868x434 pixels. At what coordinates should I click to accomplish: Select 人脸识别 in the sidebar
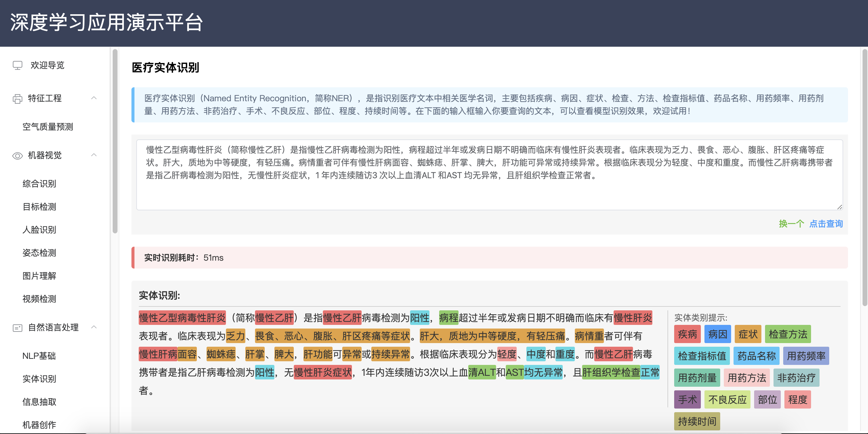(39, 230)
